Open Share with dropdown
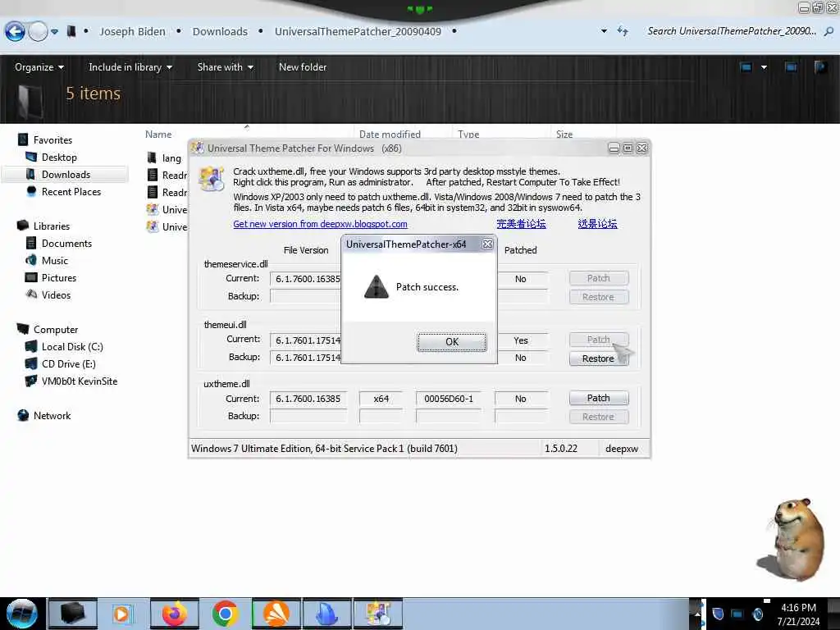 225,67
